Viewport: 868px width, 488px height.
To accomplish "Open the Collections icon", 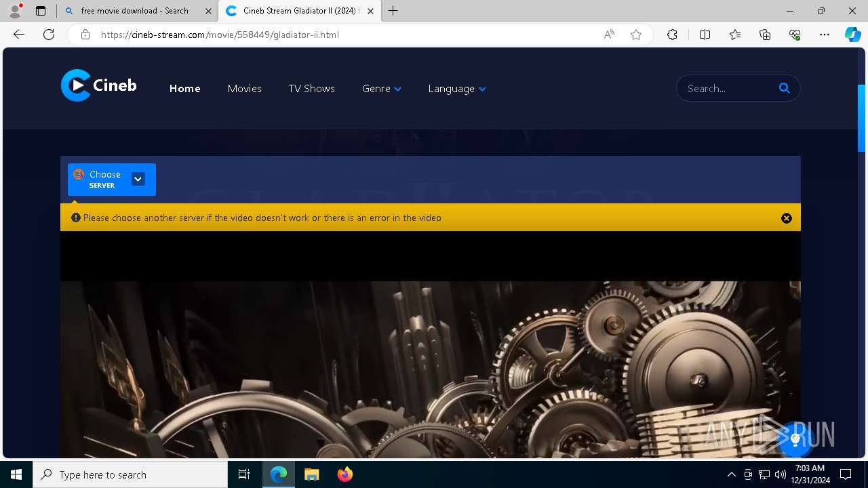I will tap(765, 35).
